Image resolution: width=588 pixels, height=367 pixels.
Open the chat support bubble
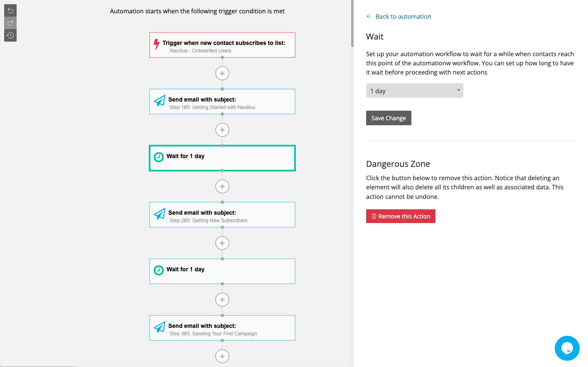tap(567, 348)
